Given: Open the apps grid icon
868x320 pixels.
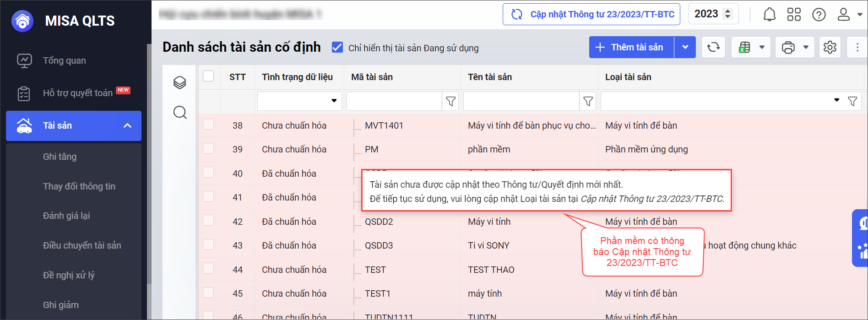Looking at the screenshot, I should [794, 15].
